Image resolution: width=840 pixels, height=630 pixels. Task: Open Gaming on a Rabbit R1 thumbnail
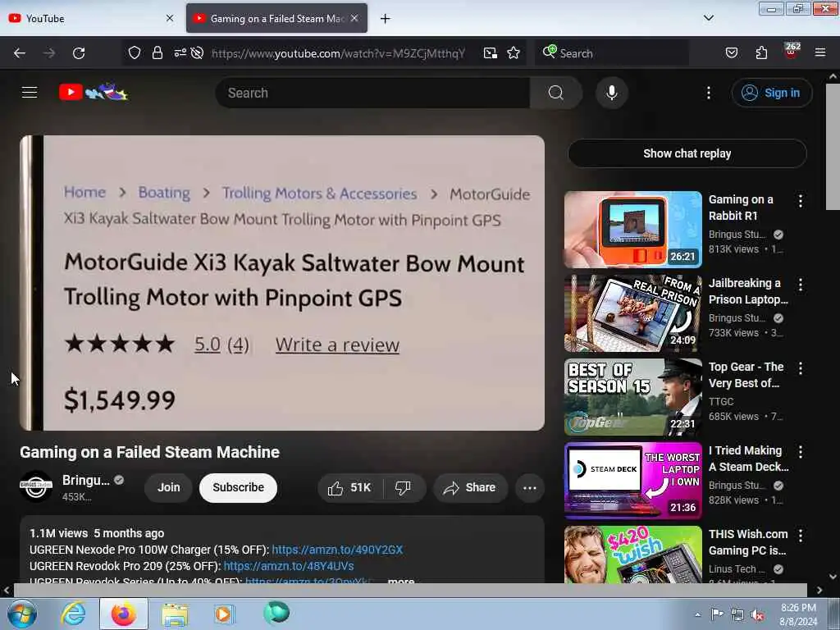(632, 230)
